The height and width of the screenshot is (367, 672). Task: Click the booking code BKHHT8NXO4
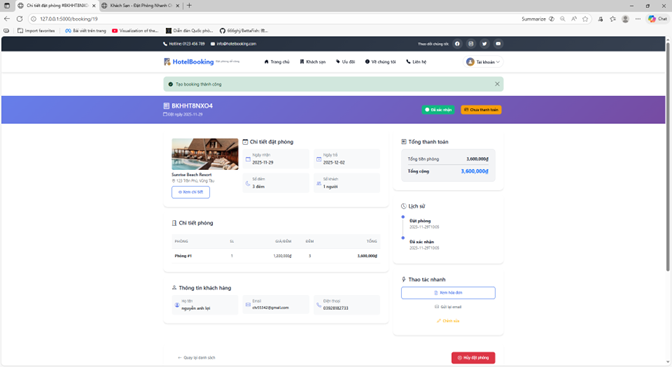[192, 105]
